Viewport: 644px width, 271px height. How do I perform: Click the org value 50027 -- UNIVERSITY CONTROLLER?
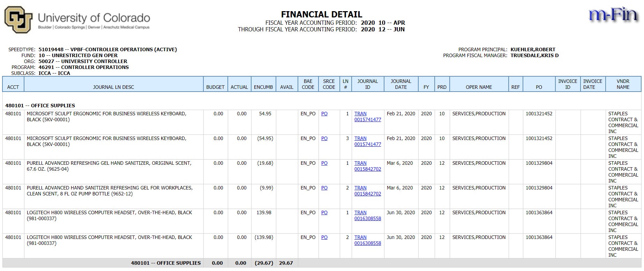(83, 61)
